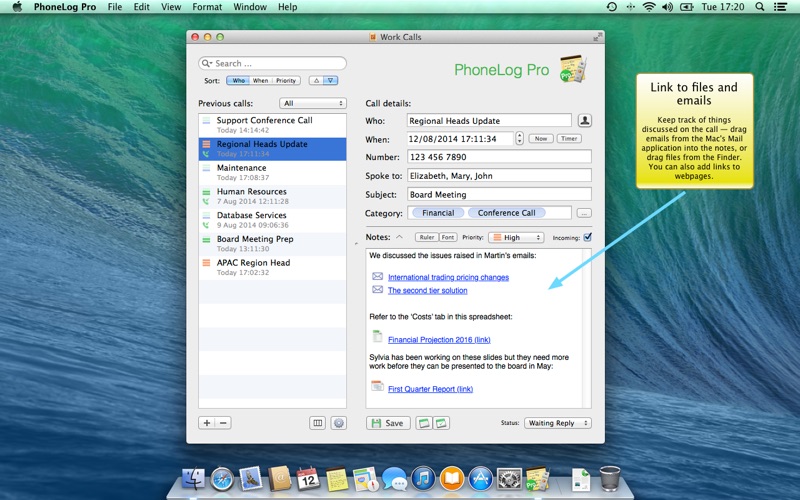The width and height of the screenshot is (800, 500).
Task: Open the App Store in the Dock
Action: pyautogui.click(x=481, y=479)
